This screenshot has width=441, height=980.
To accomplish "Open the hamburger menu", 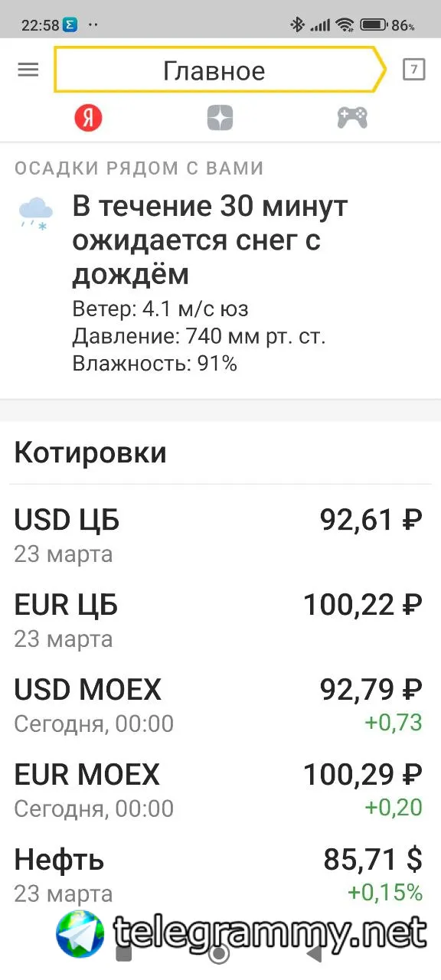I will pyautogui.click(x=28, y=70).
